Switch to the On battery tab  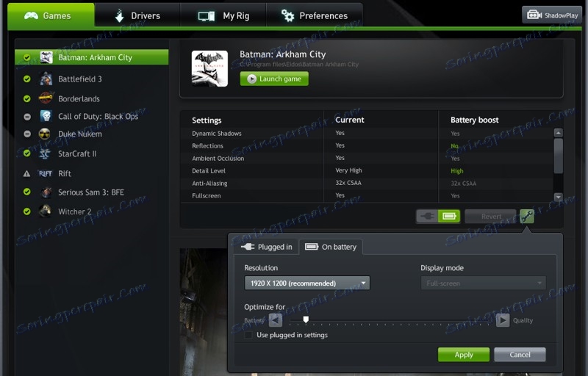(x=331, y=247)
